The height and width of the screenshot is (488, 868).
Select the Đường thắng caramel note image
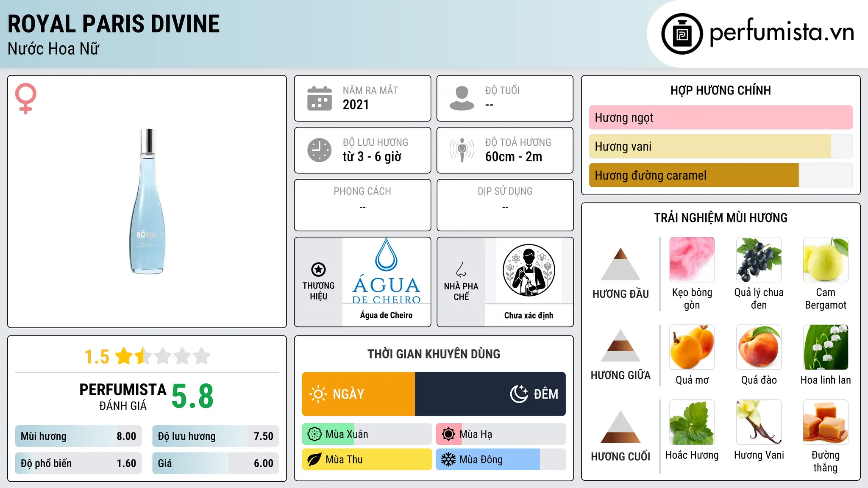(x=826, y=422)
